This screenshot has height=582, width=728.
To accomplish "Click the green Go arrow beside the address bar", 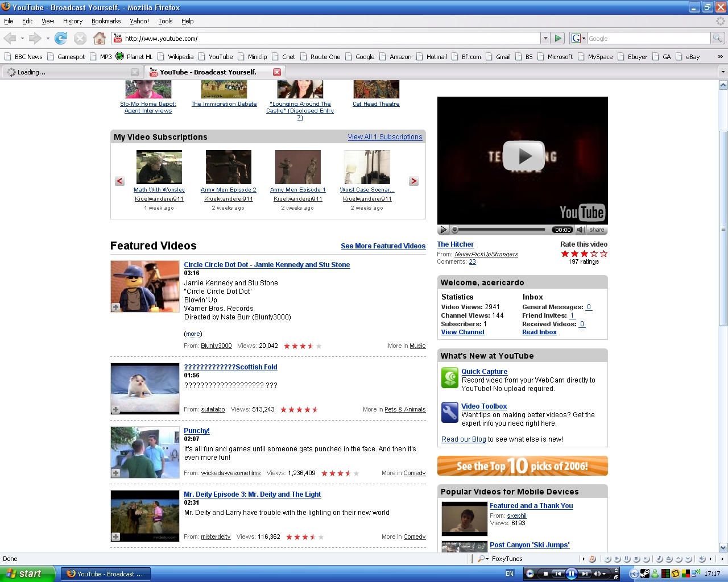I will tap(558, 38).
